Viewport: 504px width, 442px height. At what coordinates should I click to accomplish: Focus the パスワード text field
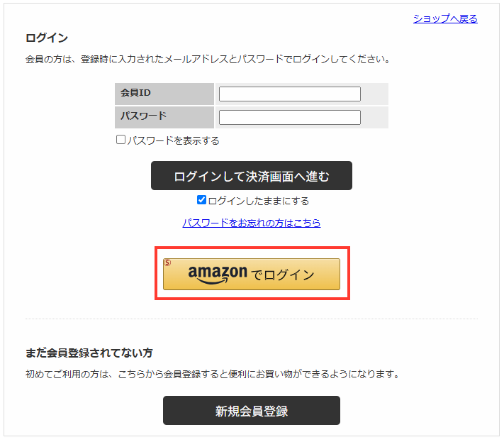point(289,117)
